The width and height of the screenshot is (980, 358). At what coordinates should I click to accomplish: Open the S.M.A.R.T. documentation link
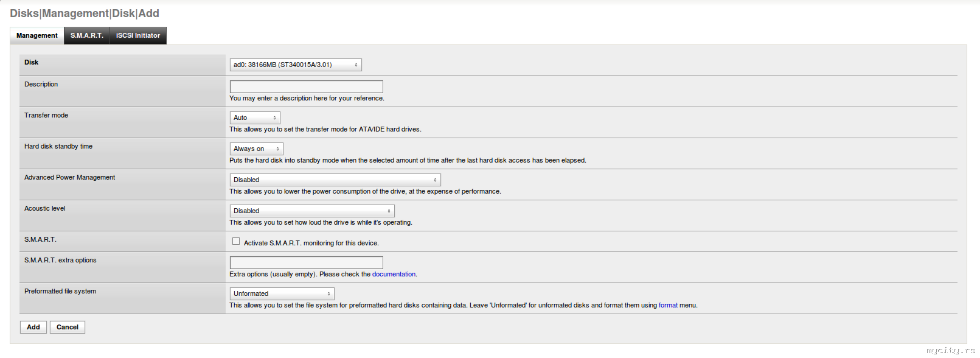click(x=394, y=274)
